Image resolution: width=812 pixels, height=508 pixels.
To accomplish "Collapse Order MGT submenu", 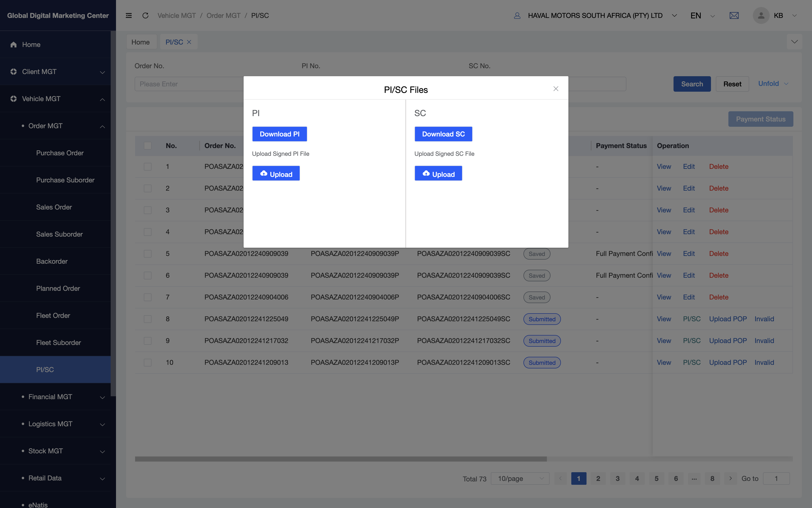I will [102, 126].
